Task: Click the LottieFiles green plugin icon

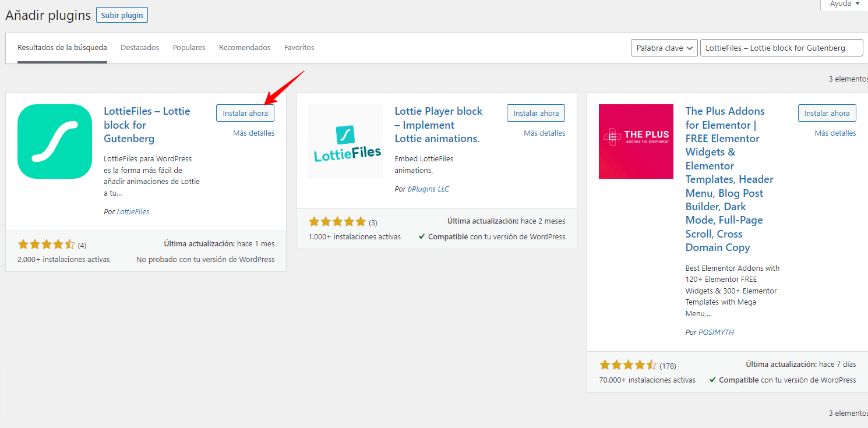Action: (x=55, y=142)
